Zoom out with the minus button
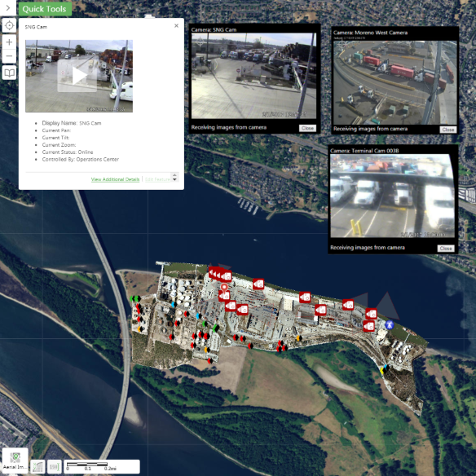 (x=9, y=56)
